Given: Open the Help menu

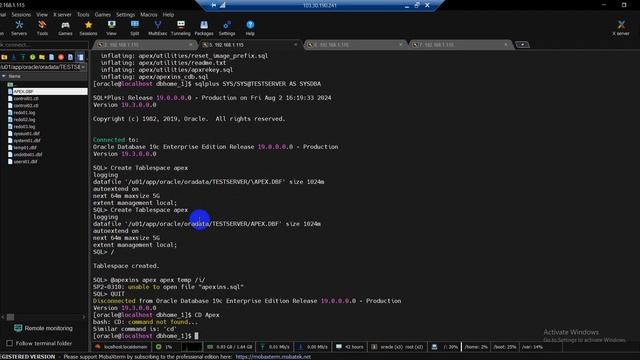Looking at the screenshot, I should tap(168, 14).
